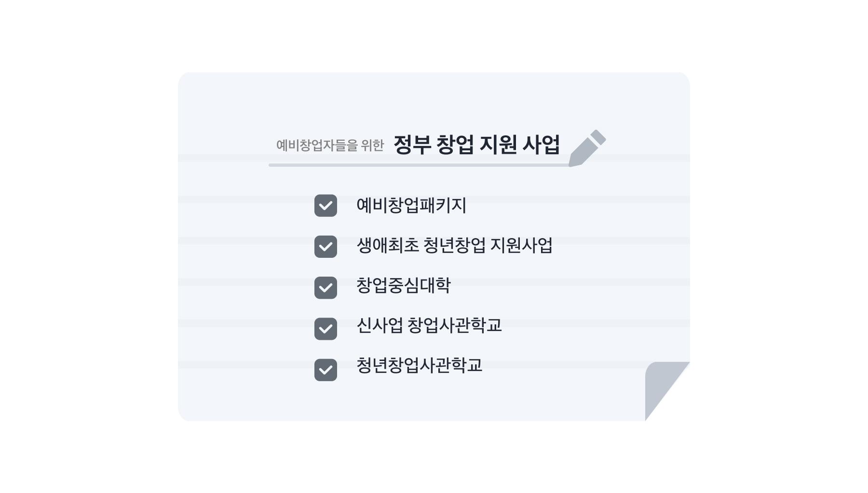Click the pencil icon beside the heading
868x493 pixels.
coord(587,148)
